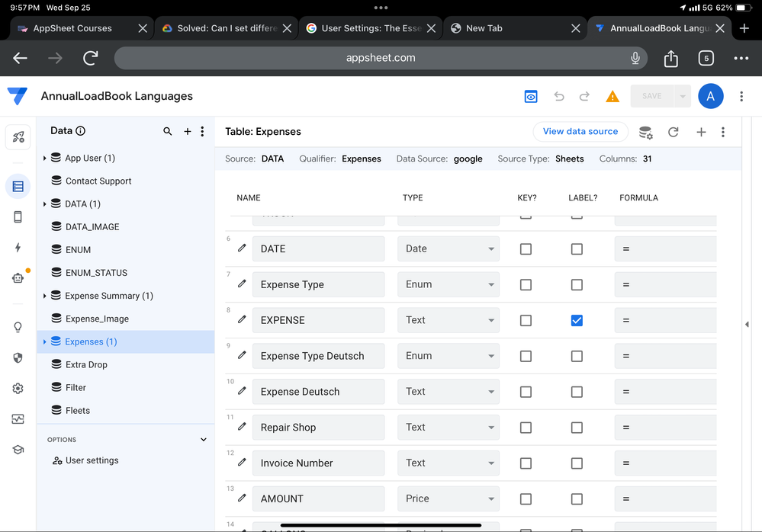Toggle KEY checkbox for DATE column
This screenshot has height=532, width=762.
pos(526,249)
